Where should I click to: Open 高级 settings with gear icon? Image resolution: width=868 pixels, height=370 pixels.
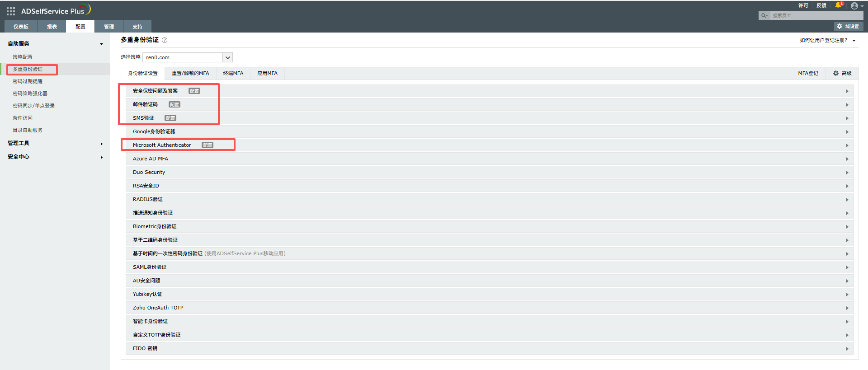[842, 73]
